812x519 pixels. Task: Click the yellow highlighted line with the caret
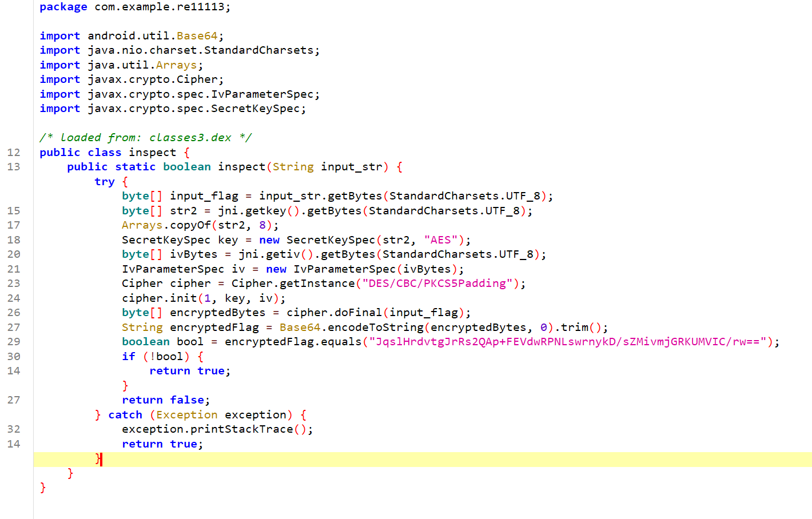[423, 459]
